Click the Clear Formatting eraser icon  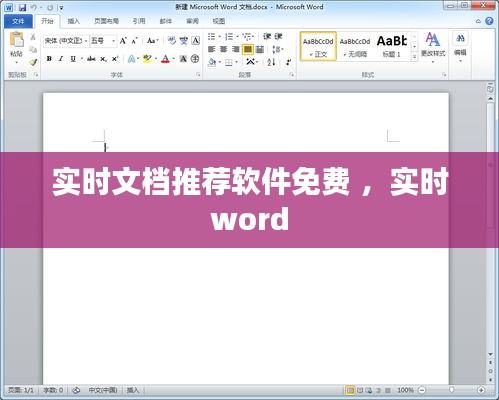coord(172,41)
